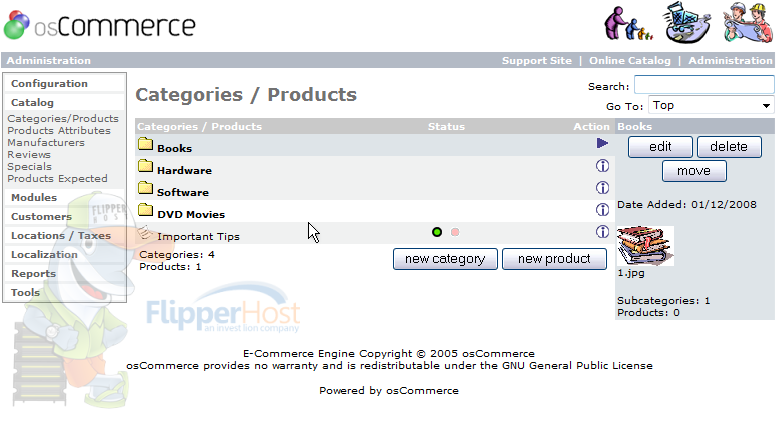Open Specials in the sidebar

point(29,167)
